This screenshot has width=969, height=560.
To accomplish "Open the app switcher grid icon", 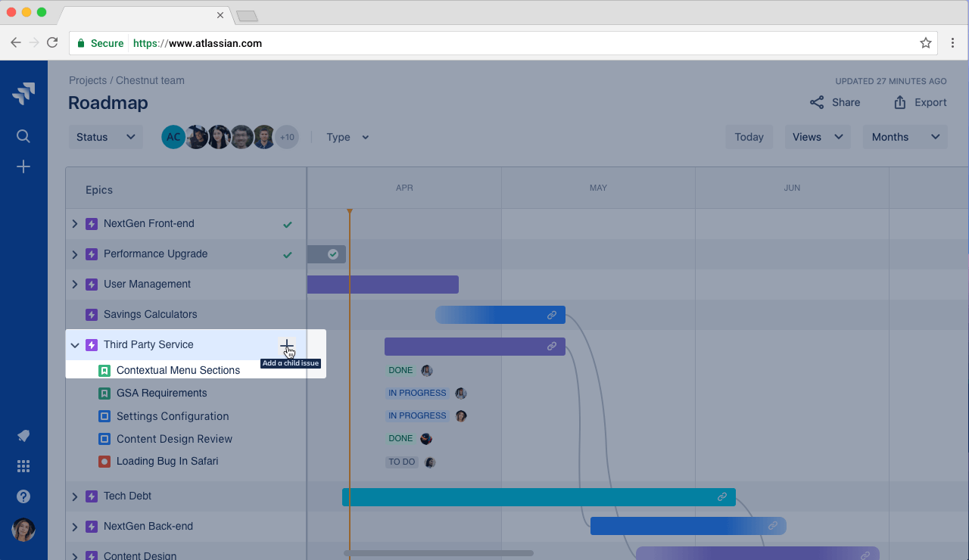I will click(x=23, y=466).
